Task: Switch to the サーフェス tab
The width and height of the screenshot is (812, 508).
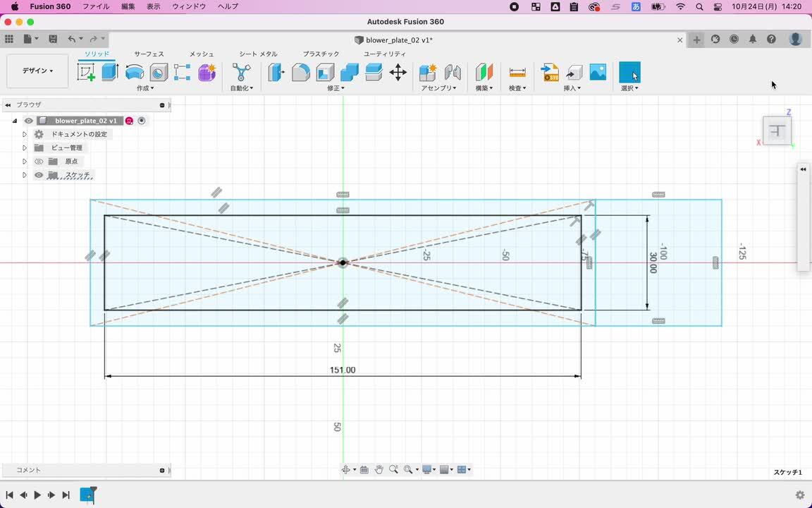Action: (149, 54)
